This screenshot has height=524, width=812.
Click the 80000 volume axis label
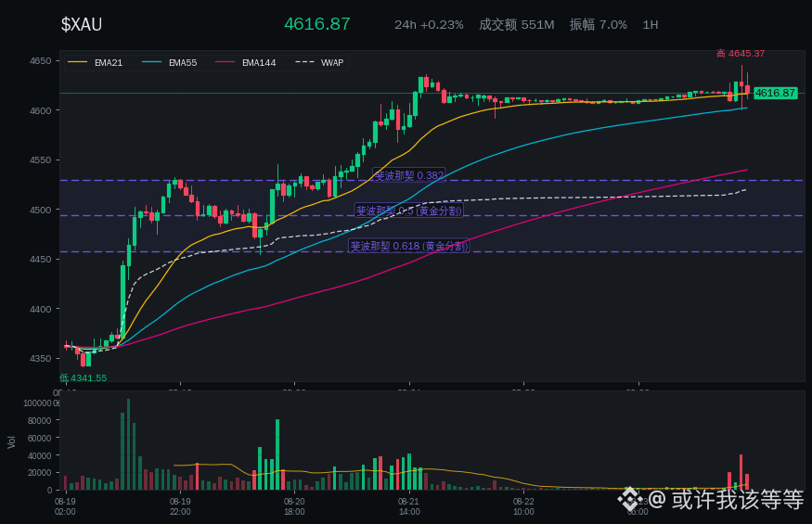(39, 420)
